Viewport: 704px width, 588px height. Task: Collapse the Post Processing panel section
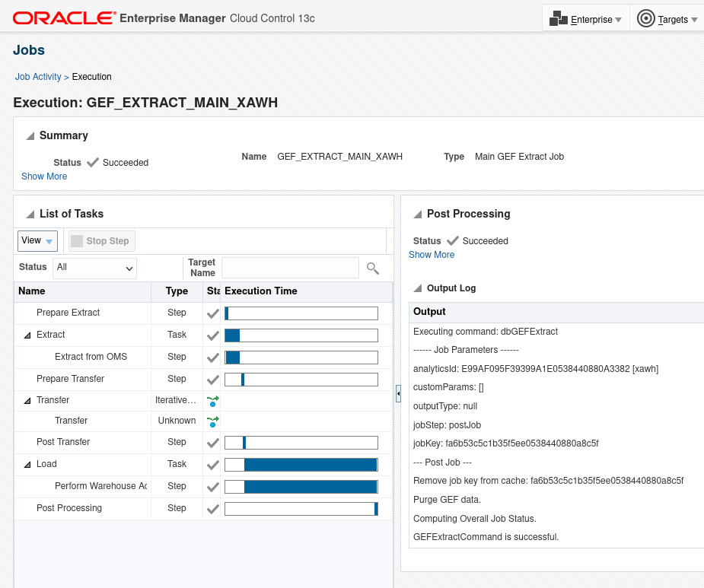point(418,214)
